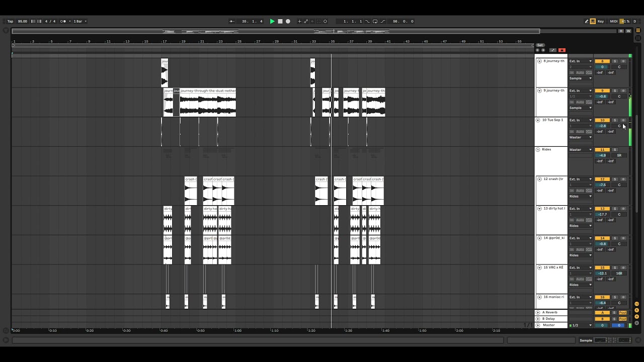Jump to Next Locator arrow

(543, 50)
